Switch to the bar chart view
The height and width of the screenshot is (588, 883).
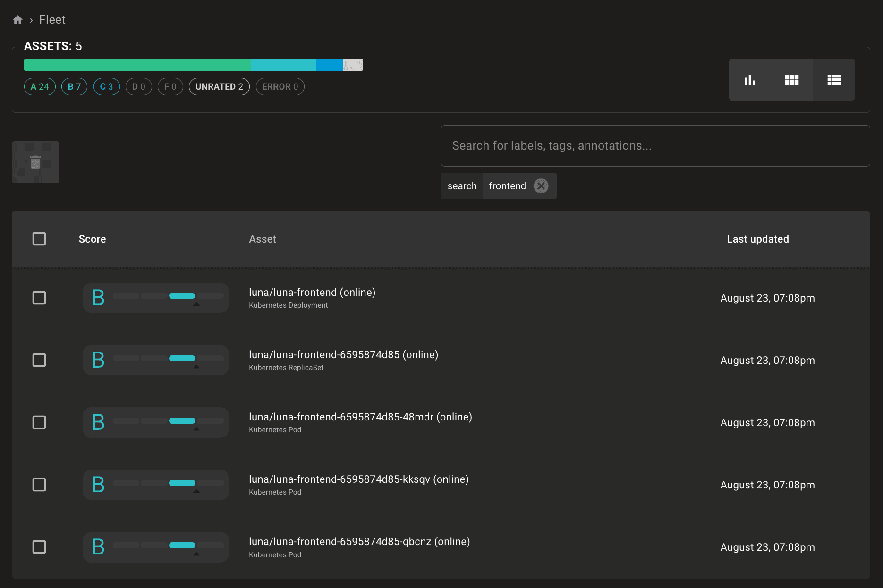[750, 80]
